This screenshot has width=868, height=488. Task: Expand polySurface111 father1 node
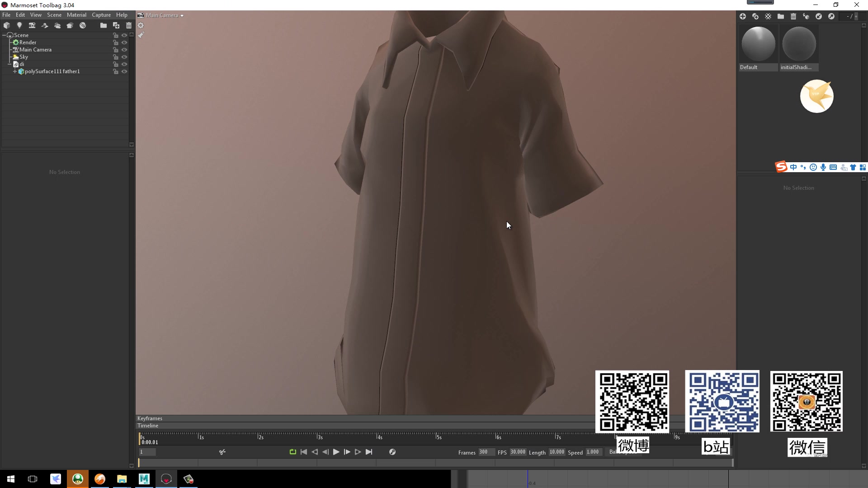click(x=15, y=71)
